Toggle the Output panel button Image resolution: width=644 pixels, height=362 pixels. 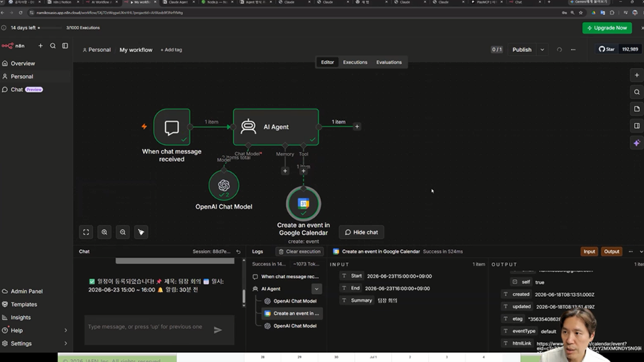coord(611,251)
